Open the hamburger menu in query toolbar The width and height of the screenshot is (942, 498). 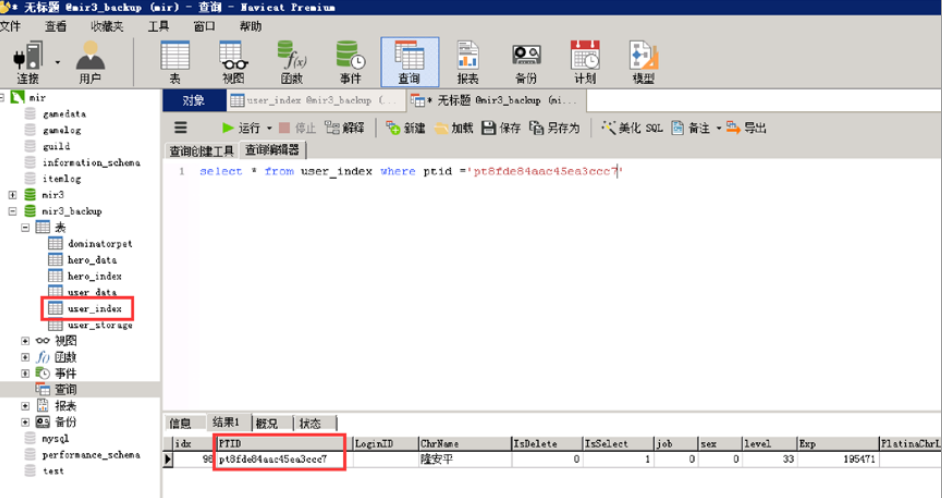180,127
